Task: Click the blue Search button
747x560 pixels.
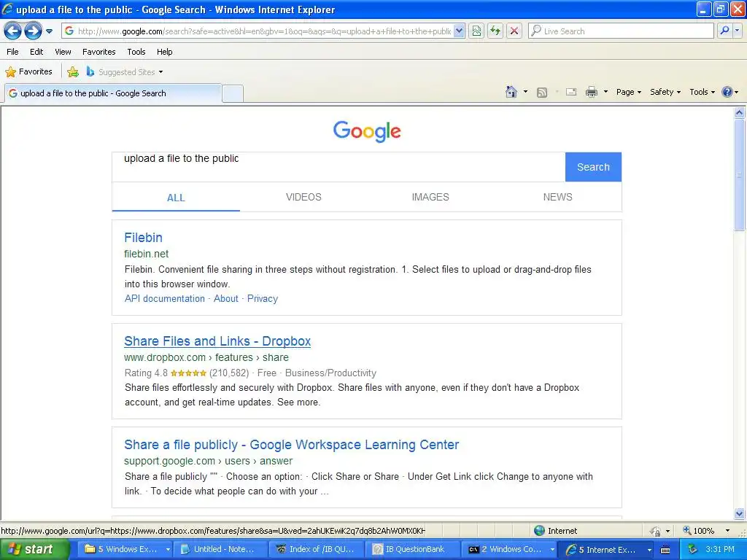Action: [593, 167]
